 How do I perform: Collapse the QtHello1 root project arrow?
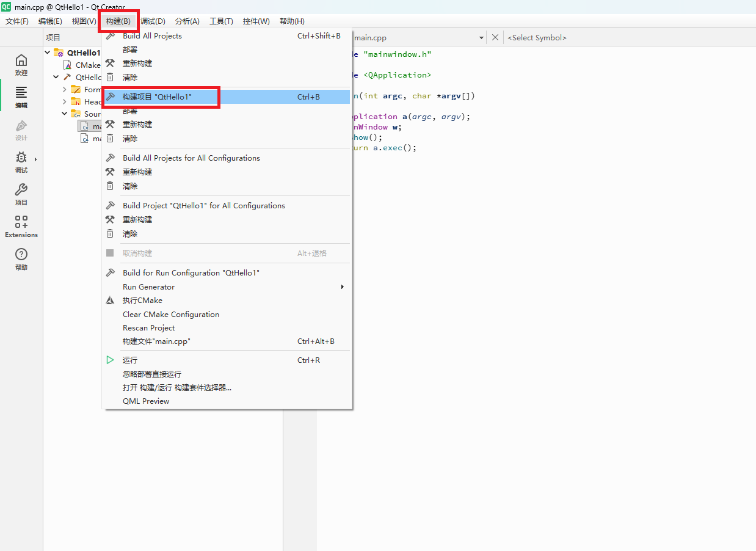click(x=48, y=53)
